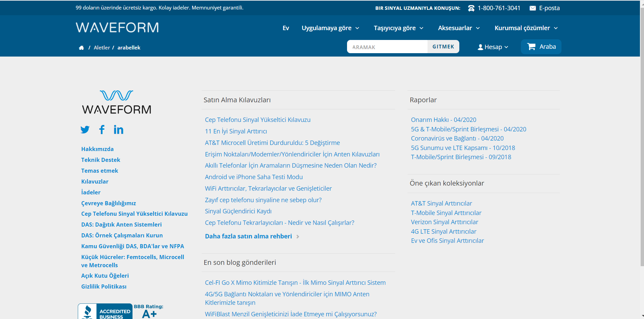Open DAS: Dağıtık Anten Sistemleri link

pos(121,225)
